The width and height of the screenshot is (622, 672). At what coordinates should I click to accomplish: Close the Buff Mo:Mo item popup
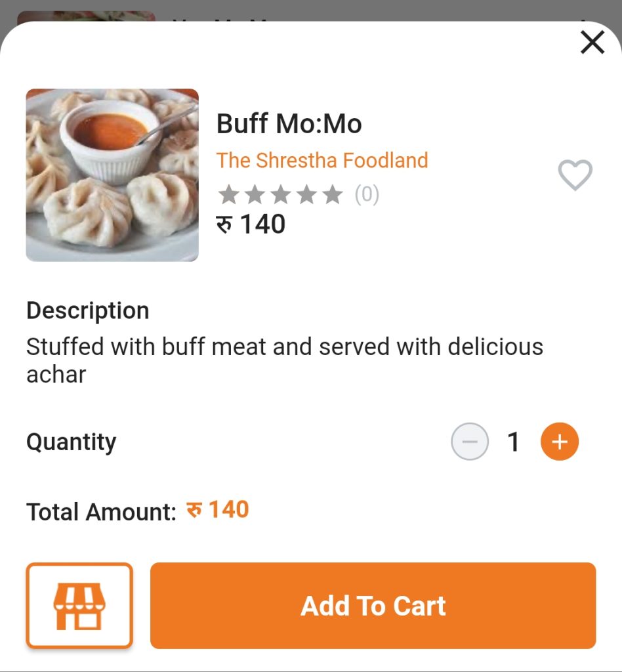(592, 42)
